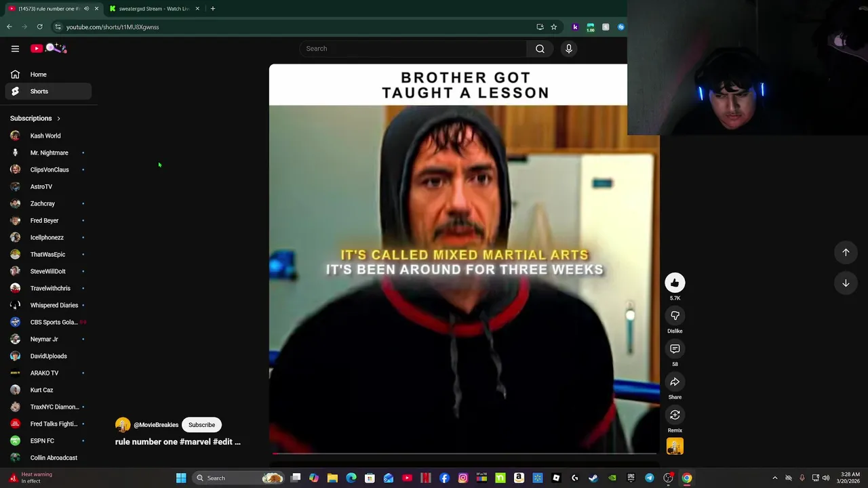Image resolution: width=868 pixels, height=488 pixels.
Task: Switch to the sweatergxd Stream tab
Action: point(154,9)
